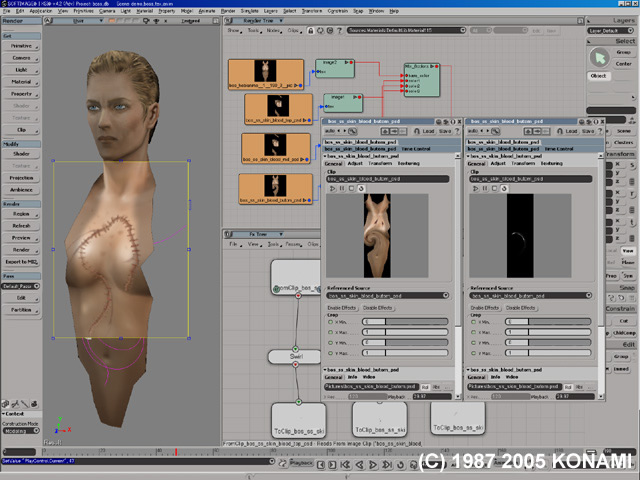This screenshot has width=640, height=480.
Task: Adjust the Y Max crop slider in black-preview editor
Action: coord(548,353)
